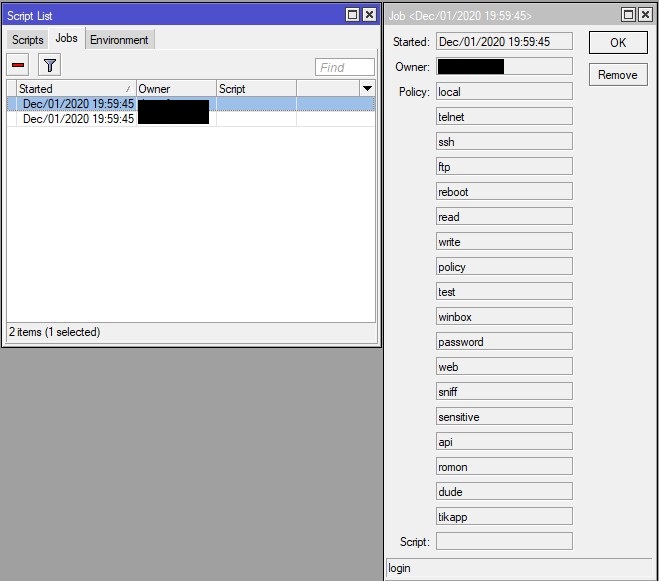Image resolution: width=659 pixels, height=581 pixels.
Task: Click the 'password' policy field
Action: pos(504,341)
